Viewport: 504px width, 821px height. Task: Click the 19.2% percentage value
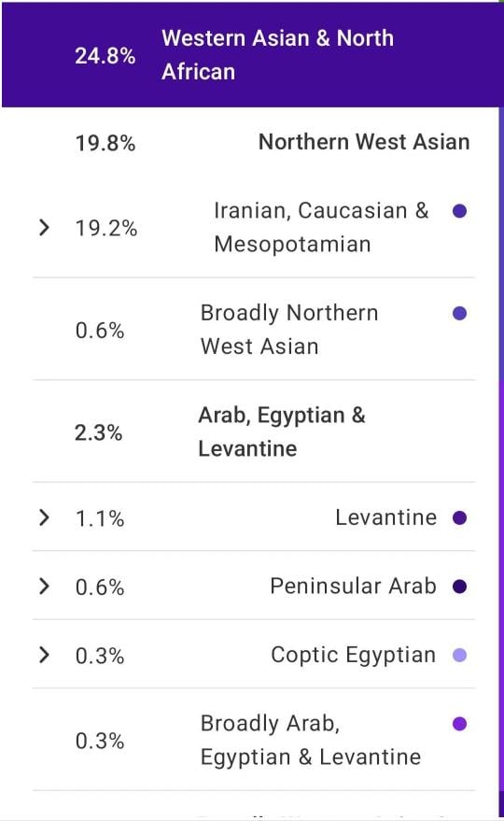tap(106, 228)
